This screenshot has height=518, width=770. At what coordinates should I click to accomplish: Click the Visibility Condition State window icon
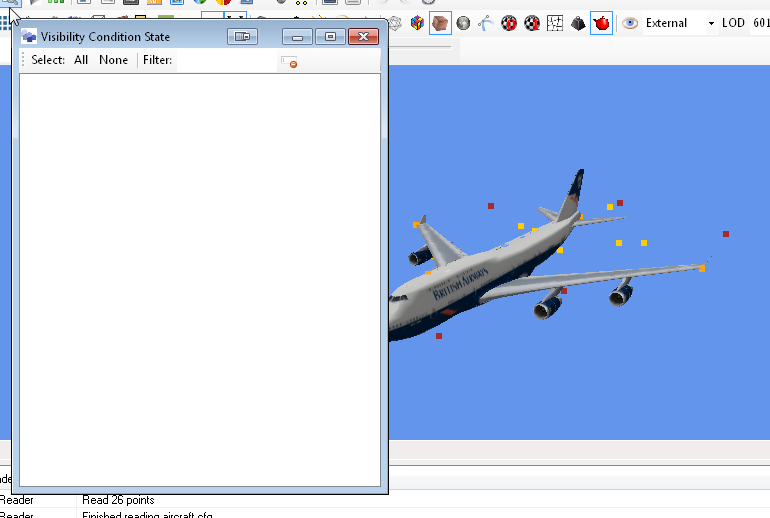click(29, 36)
